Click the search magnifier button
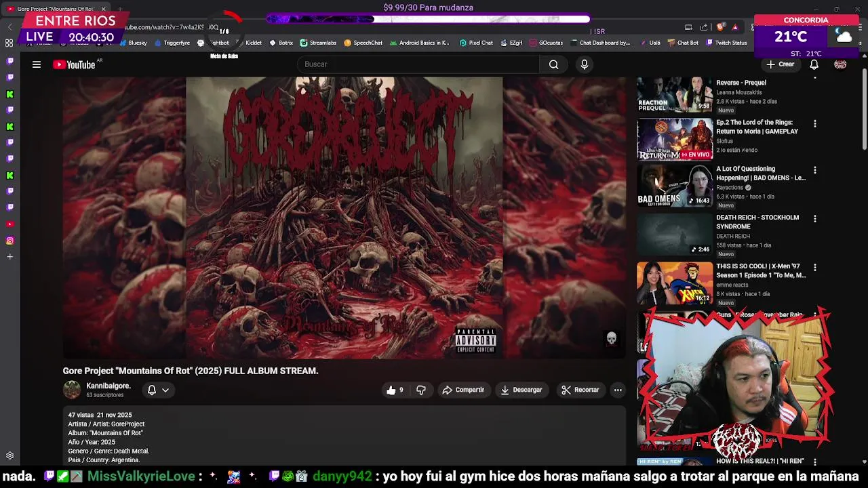Viewport: 868px width, 488px height. tap(554, 64)
